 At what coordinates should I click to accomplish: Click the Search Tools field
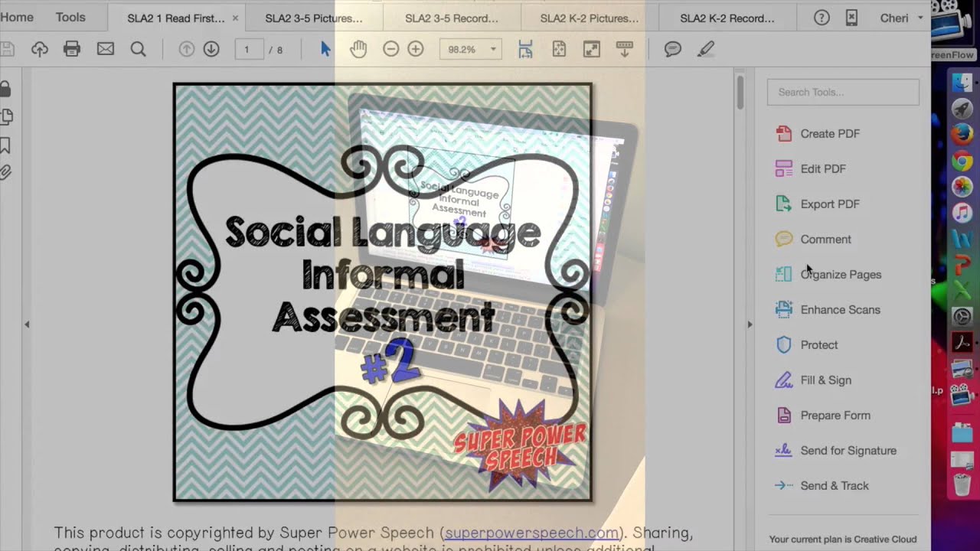click(843, 92)
